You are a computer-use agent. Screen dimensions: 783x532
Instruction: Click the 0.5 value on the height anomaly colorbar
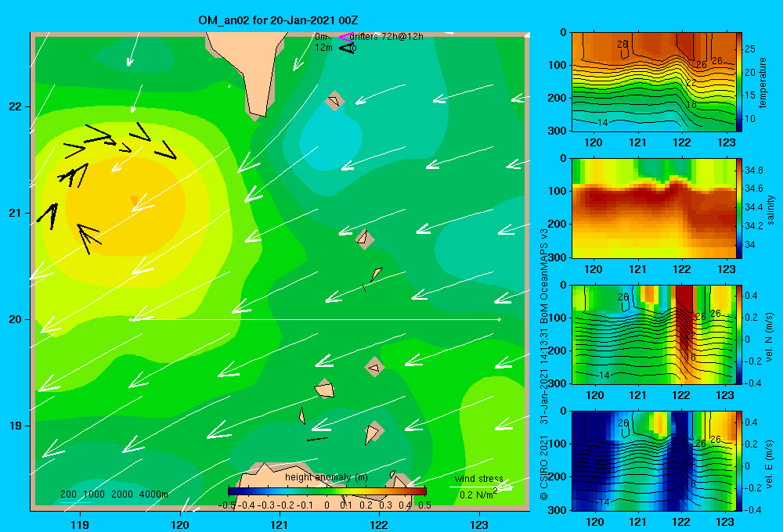(424, 505)
